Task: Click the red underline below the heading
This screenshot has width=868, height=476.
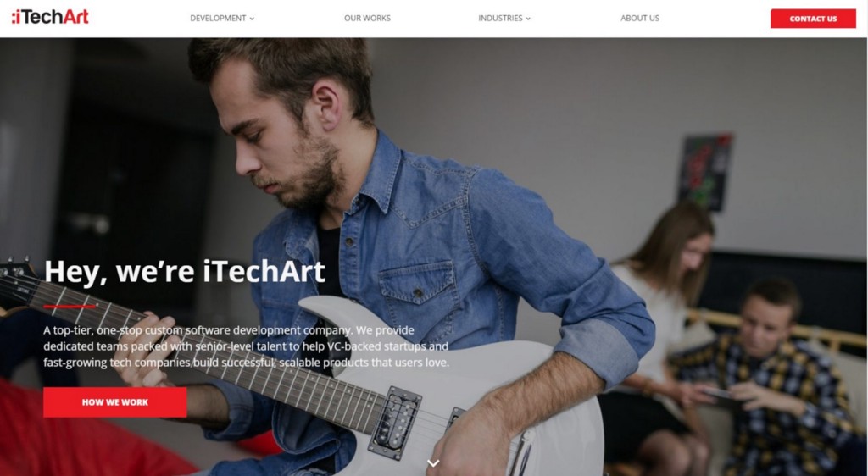Action: (x=70, y=306)
